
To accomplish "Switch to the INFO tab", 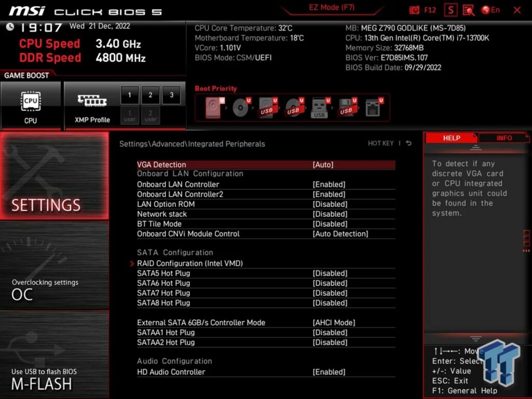I will (x=504, y=138).
